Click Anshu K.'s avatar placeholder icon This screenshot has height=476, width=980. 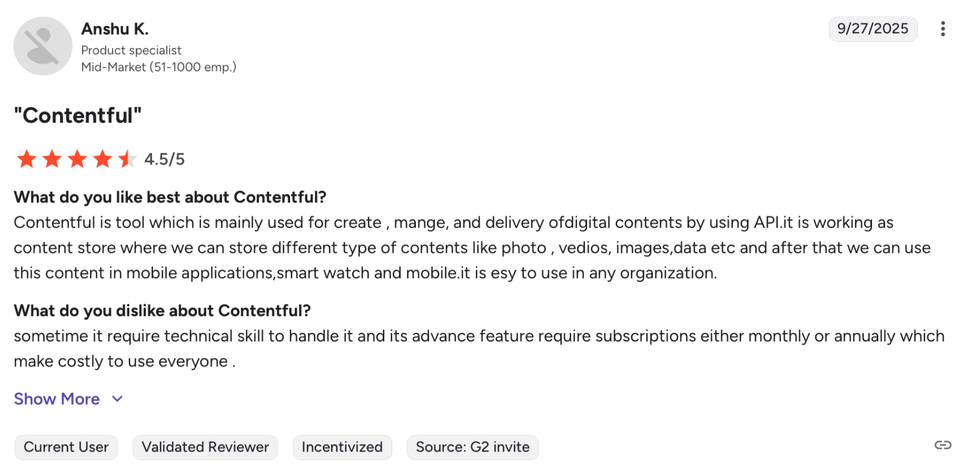point(43,46)
